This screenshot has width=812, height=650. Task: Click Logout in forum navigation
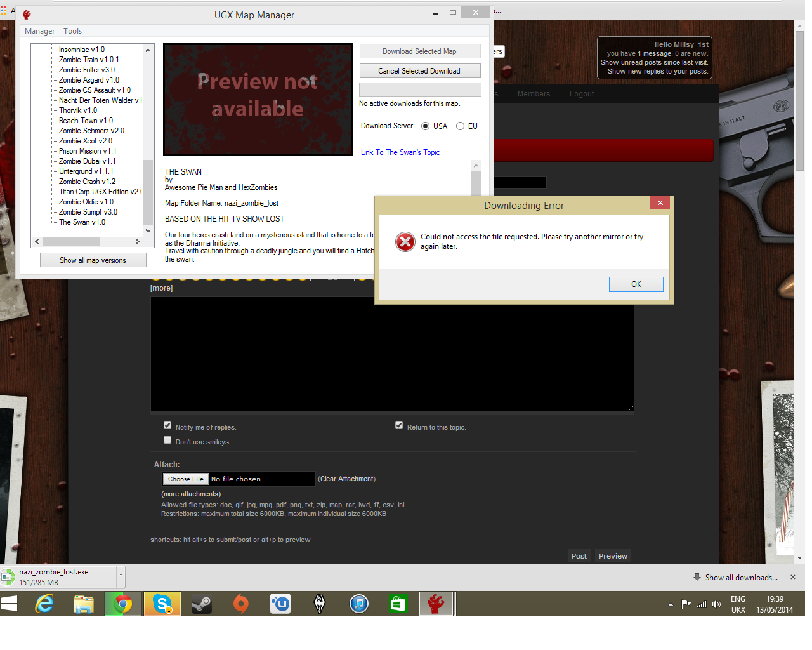click(x=582, y=94)
